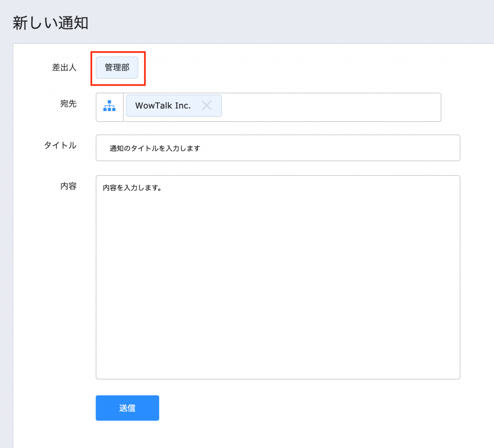
Task: Click the 宛先 label
Action: [x=69, y=104]
